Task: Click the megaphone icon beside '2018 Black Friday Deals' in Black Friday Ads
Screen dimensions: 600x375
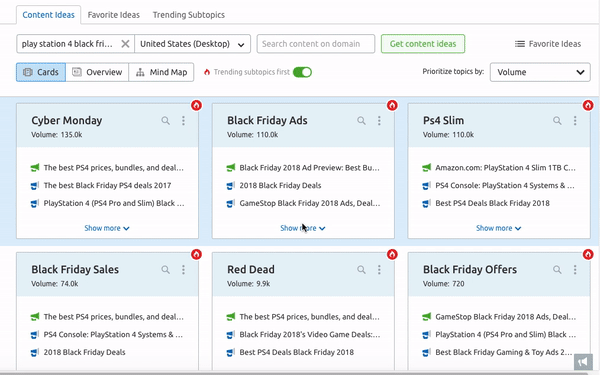Action: click(x=231, y=186)
